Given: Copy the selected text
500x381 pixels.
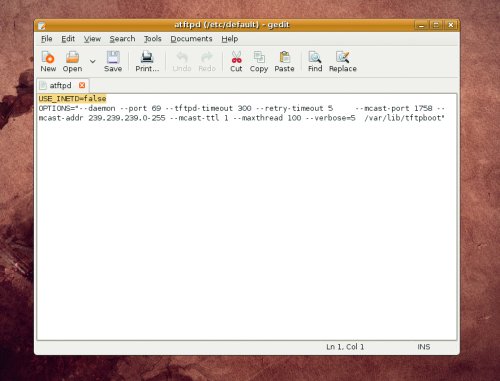Looking at the screenshot, I should (259, 61).
